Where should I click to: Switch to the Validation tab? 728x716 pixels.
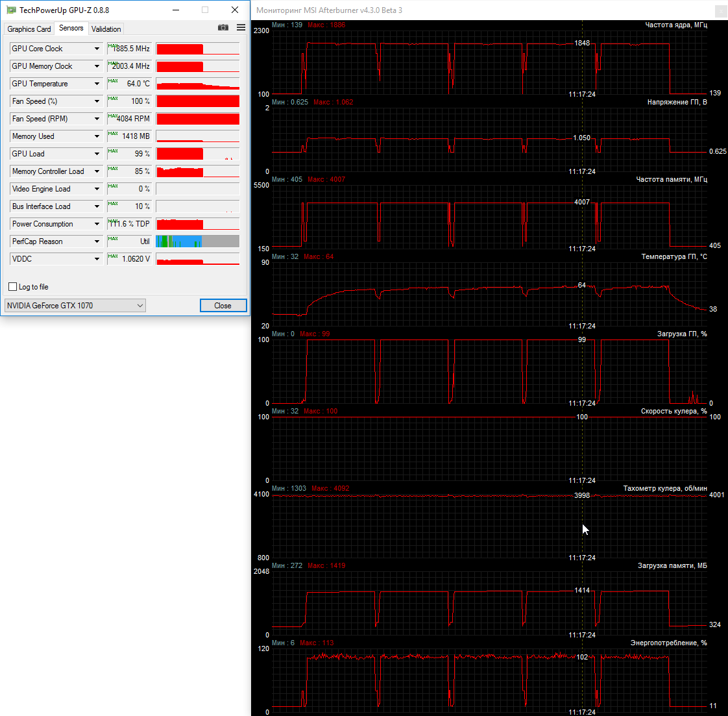click(106, 29)
